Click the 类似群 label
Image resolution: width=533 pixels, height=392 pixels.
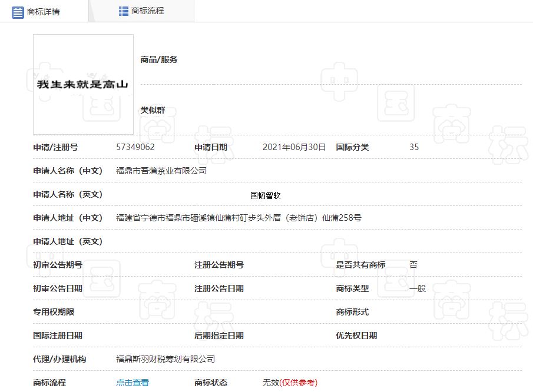click(x=153, y=110)
